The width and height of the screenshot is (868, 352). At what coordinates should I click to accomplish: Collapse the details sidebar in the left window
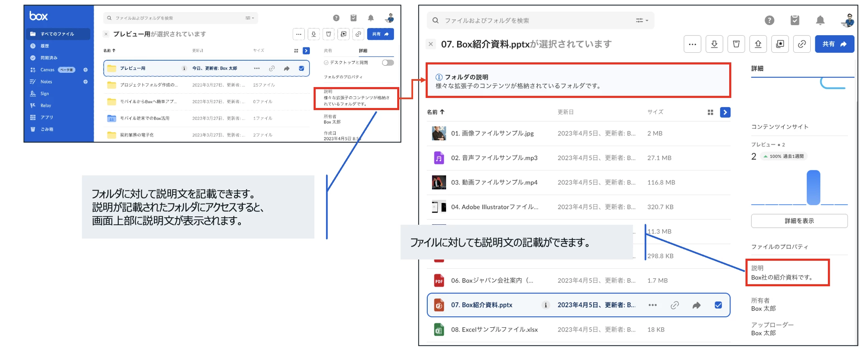(x=306, y=51)
